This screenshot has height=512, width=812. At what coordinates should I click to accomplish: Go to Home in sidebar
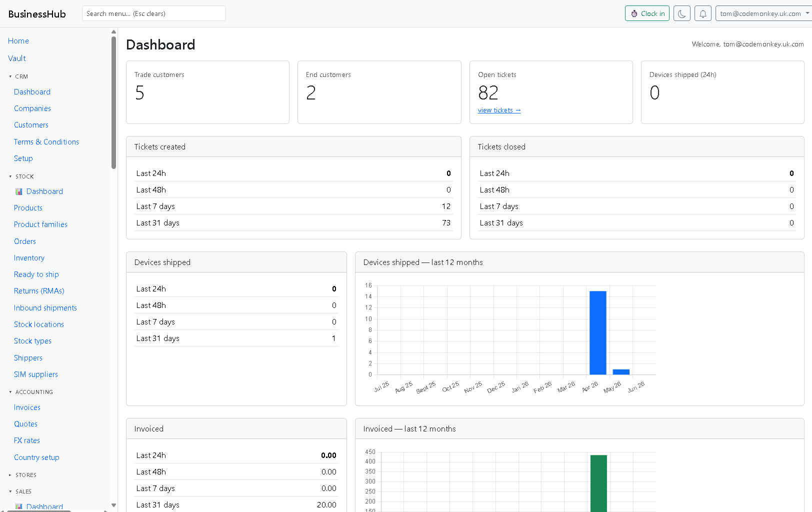(18, 41)
